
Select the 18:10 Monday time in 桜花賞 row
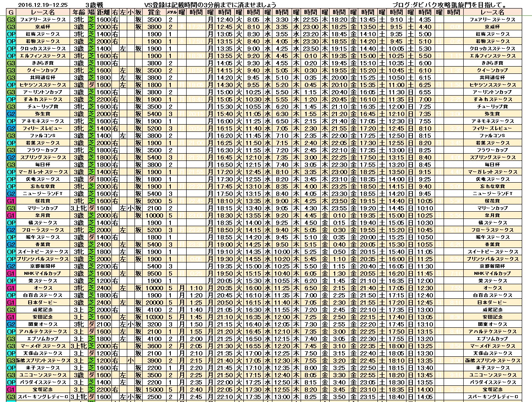[x=224, y=201]
